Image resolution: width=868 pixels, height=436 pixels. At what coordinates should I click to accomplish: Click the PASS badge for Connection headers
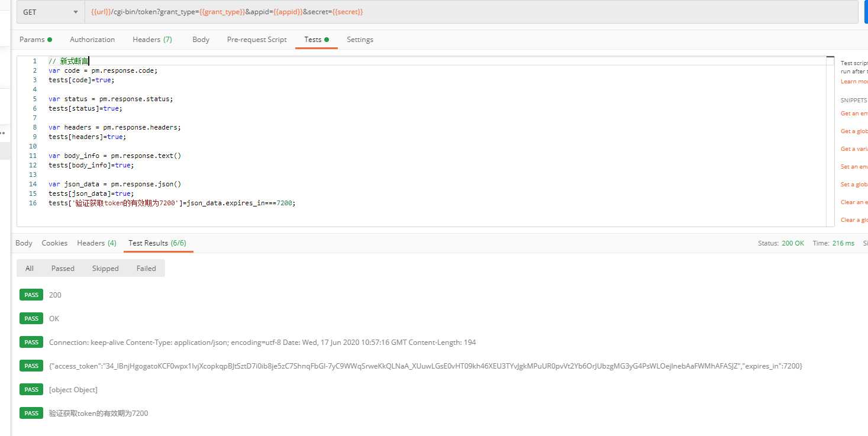[x=31, y=342]
